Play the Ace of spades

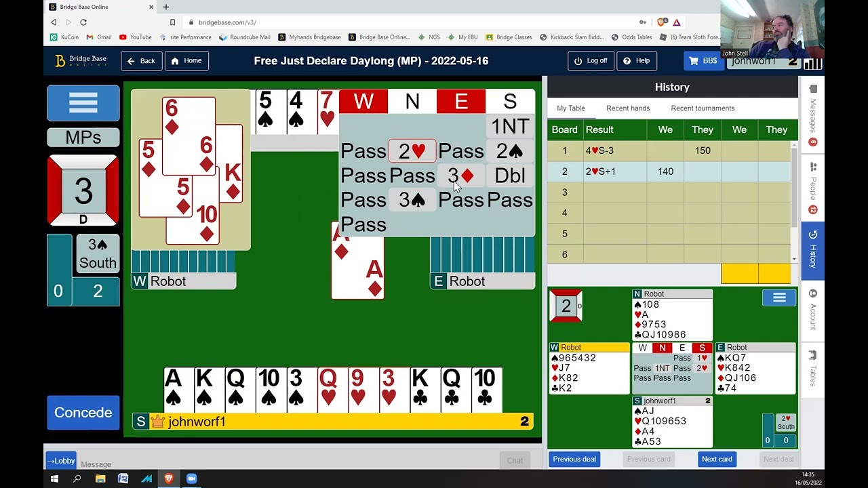178,390
